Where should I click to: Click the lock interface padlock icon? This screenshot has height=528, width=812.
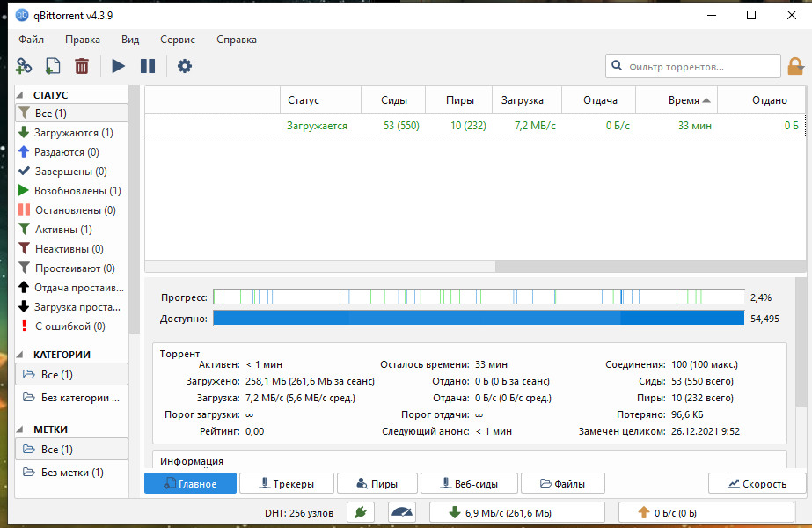(795, 66)
